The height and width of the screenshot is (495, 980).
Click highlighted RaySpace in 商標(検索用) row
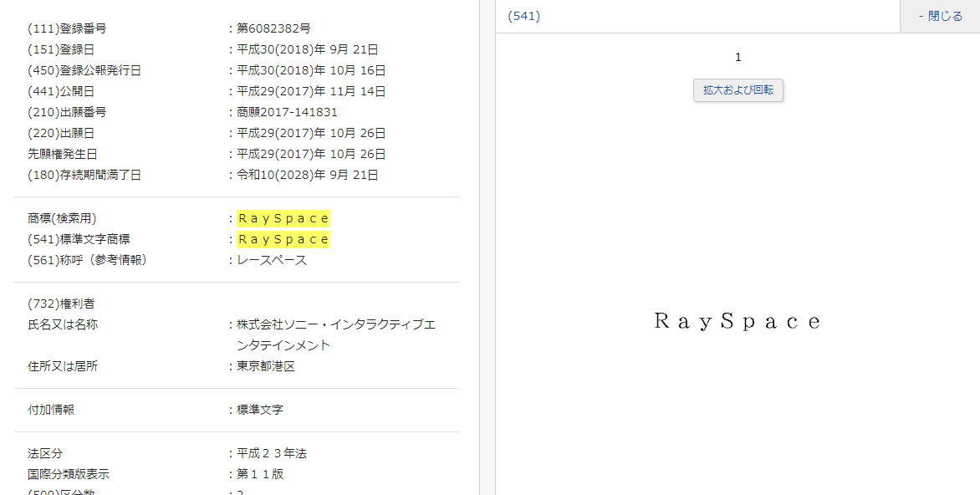283,218
